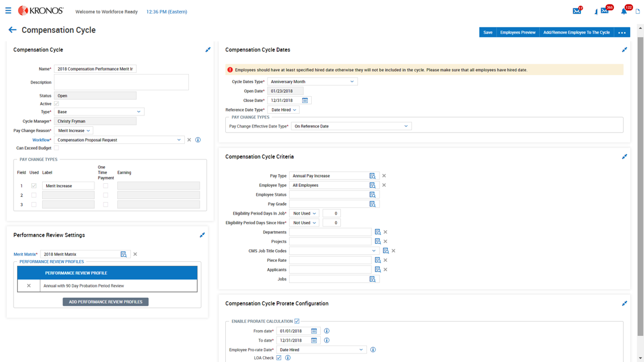Click the message icon with 365 badge
Screen dimensions: 644x362
pyautogui.click(x=604, y=10)
